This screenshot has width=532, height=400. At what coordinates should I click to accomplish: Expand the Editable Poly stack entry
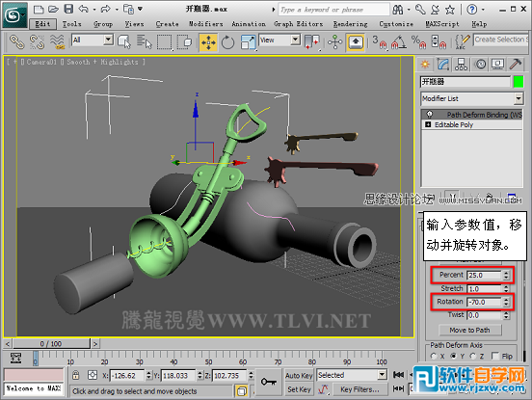[428, 124]
